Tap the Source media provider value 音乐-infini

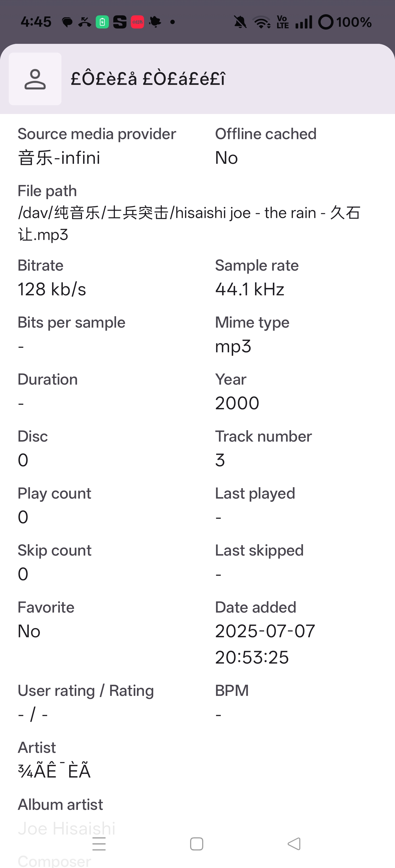59,158
